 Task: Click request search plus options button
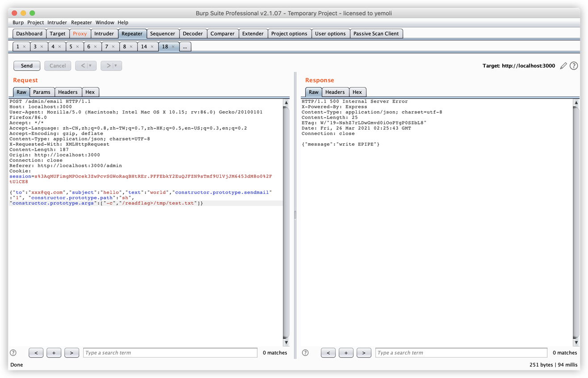(54, 353)
